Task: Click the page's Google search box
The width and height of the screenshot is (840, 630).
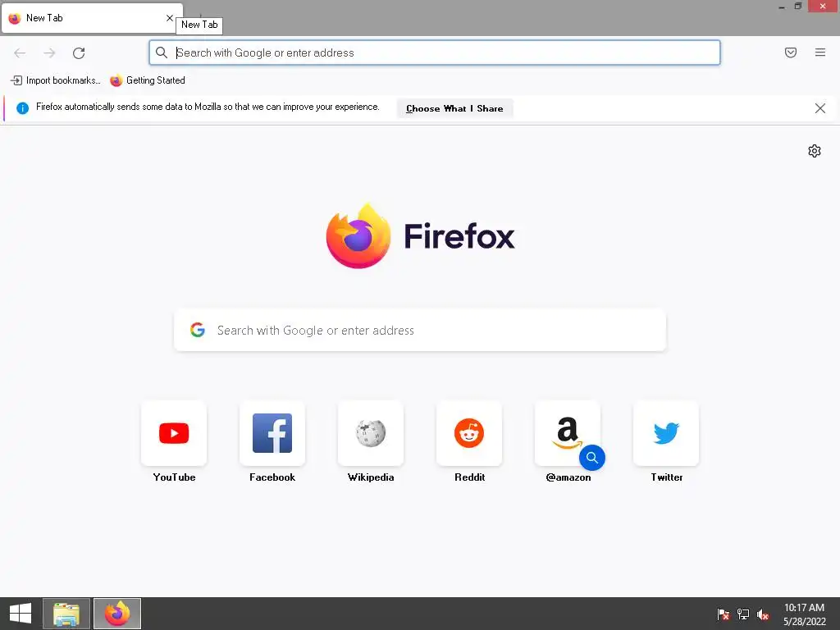Action: point(420,330)
